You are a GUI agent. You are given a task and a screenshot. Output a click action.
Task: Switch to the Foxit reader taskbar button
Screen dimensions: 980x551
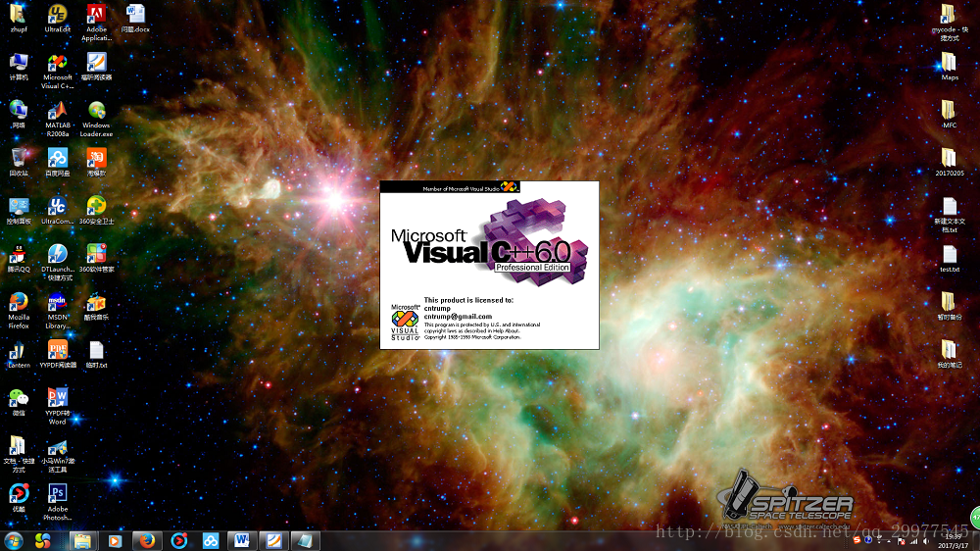(273, 540)
